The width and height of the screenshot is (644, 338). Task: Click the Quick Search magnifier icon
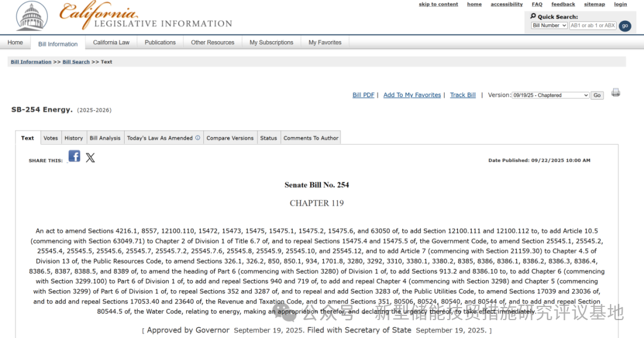point(533,16)
